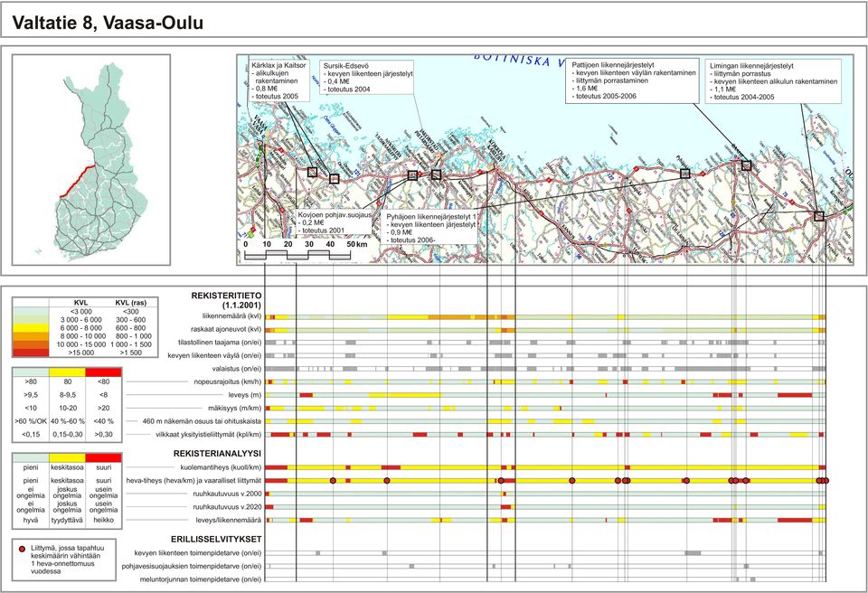Click the title "Valtatie 8, Vaasa-Oulu"
The height and width of the screenshot is (593, 868).
click(108, 23)
